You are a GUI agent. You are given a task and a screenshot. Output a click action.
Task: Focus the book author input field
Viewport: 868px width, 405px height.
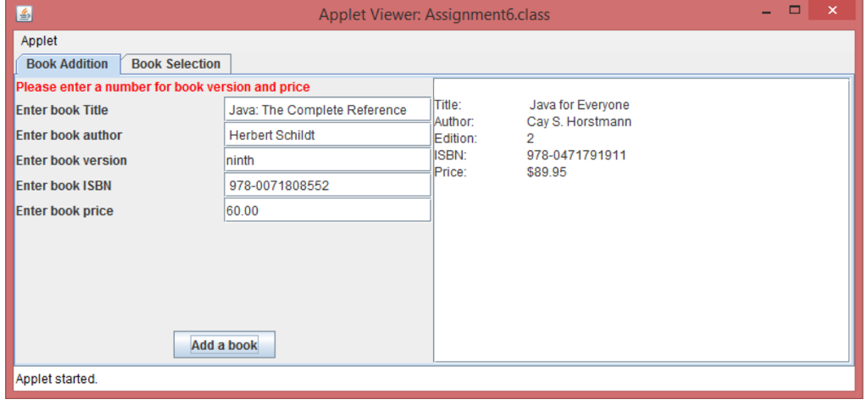[x=328, y=135]
